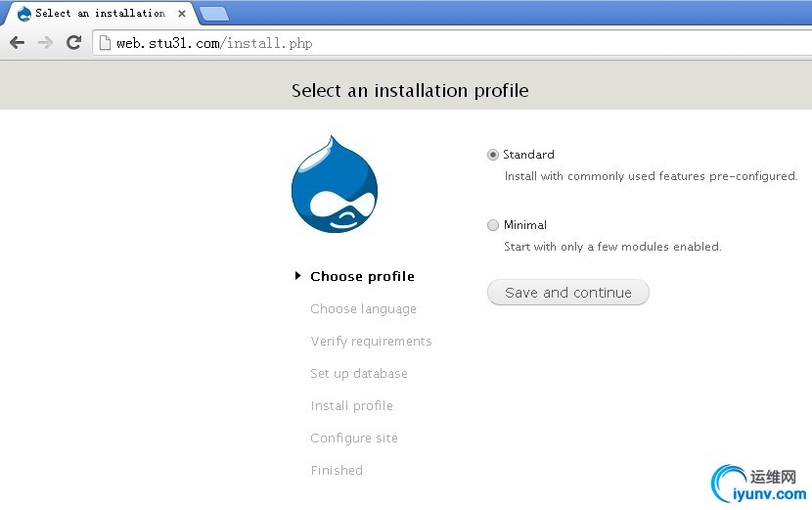This screenshot has height=510, width=812.
Task: Click the page icon in address bar
Action: click(x=105, y=42)
